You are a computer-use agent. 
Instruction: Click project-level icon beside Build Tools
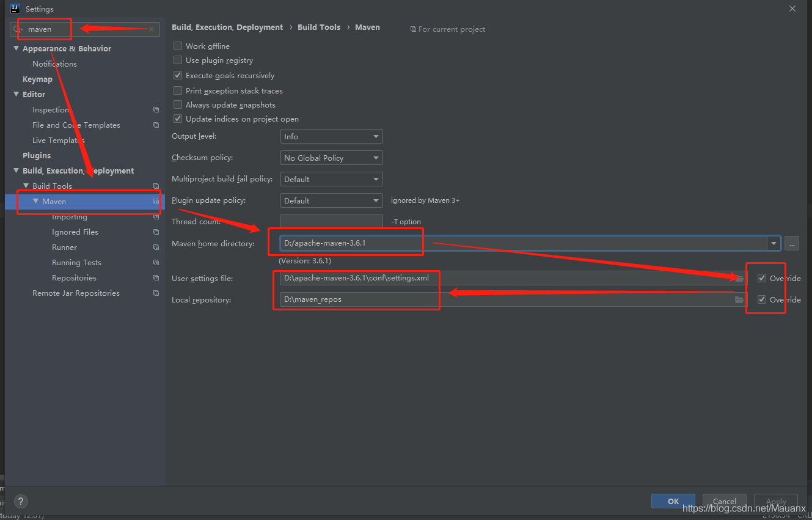click(x=156, y=186)
